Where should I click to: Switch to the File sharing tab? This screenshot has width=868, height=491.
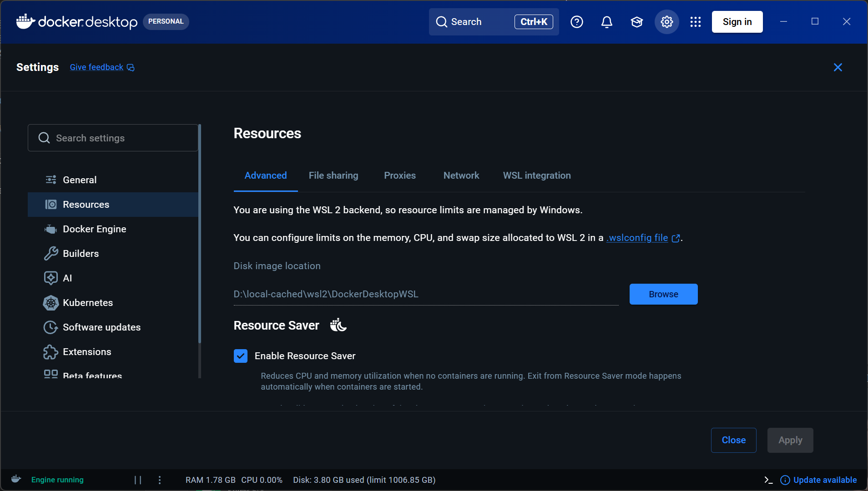333,175
